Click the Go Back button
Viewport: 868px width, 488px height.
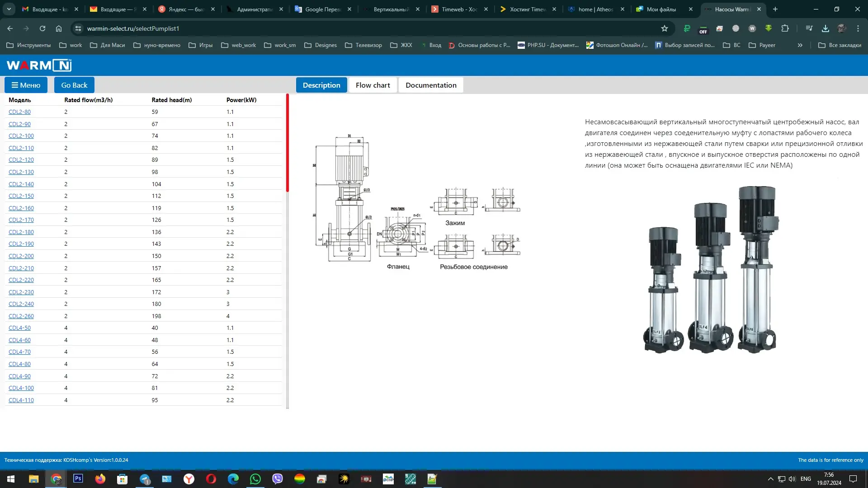pyautogui.click(x=74, y=85)
